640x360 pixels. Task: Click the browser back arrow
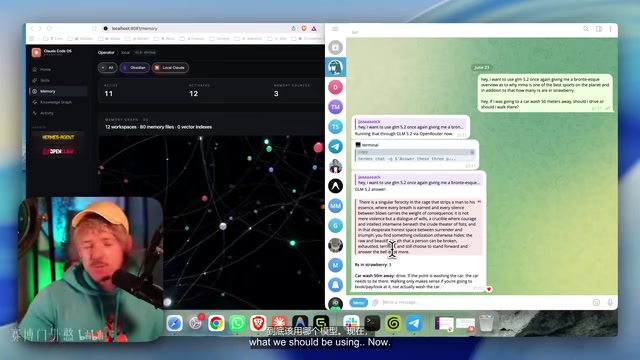(32, 29)
